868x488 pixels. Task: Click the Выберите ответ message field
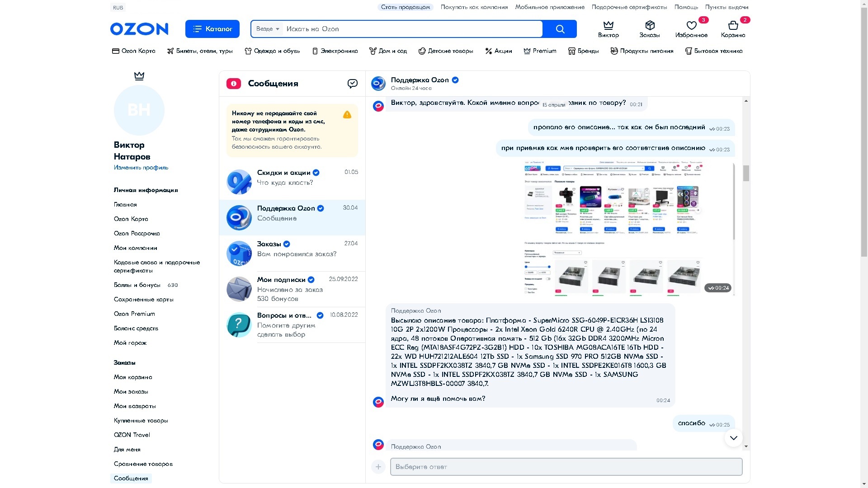click(x=566, y=467)
